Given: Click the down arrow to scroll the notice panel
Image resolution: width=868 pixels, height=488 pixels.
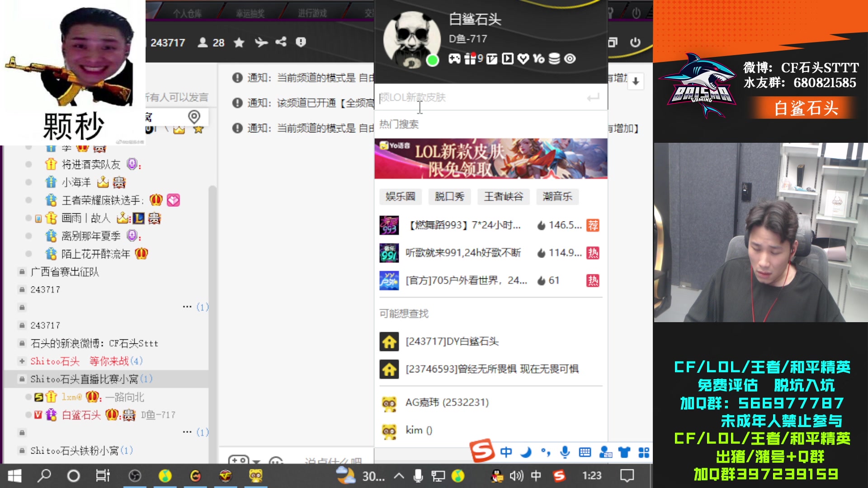Looking at the screenshot, I should point(637,81).
